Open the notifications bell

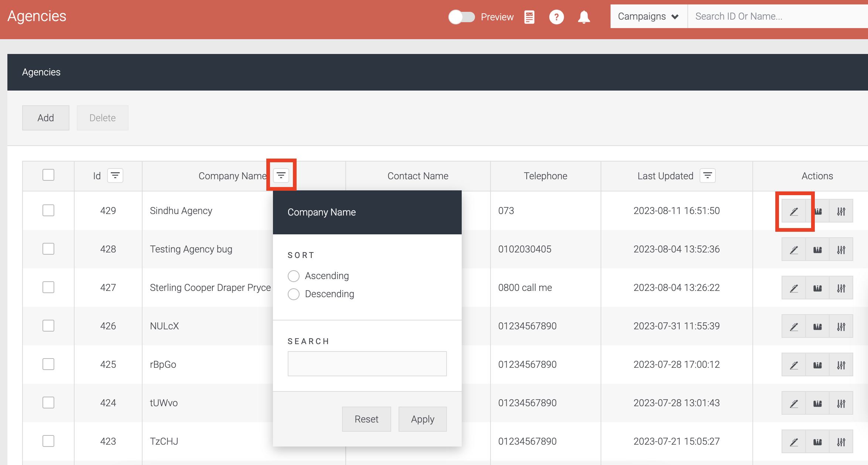pyautogui.click(x=584, y=17)
